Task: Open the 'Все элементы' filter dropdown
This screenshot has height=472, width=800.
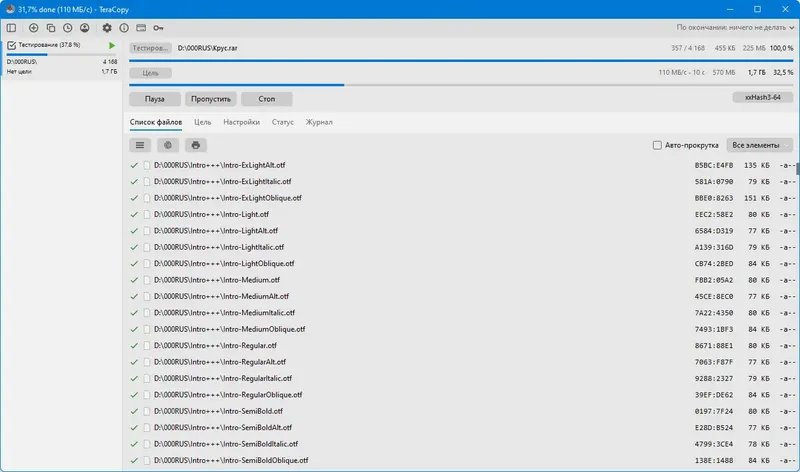Action: click(760, 145)
